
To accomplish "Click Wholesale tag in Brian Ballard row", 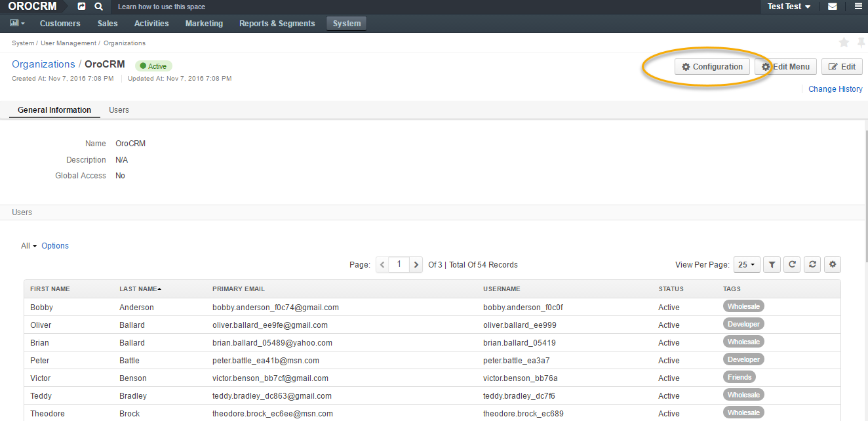I will [743, 342].
